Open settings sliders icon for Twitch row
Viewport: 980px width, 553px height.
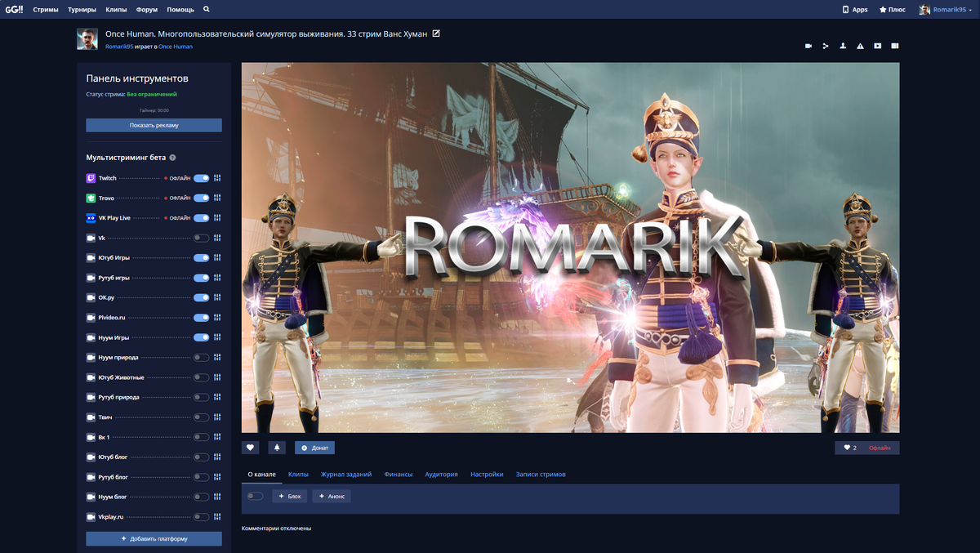217,178
